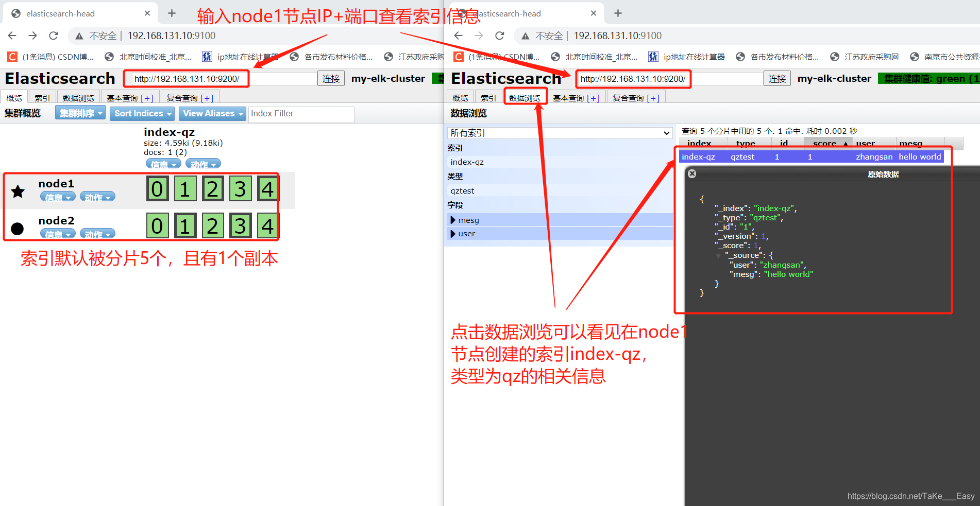The height and width of the screenshot is (506, 980).
Task: Close elasticsearch-head tab in left window
Action: [147, 13]
